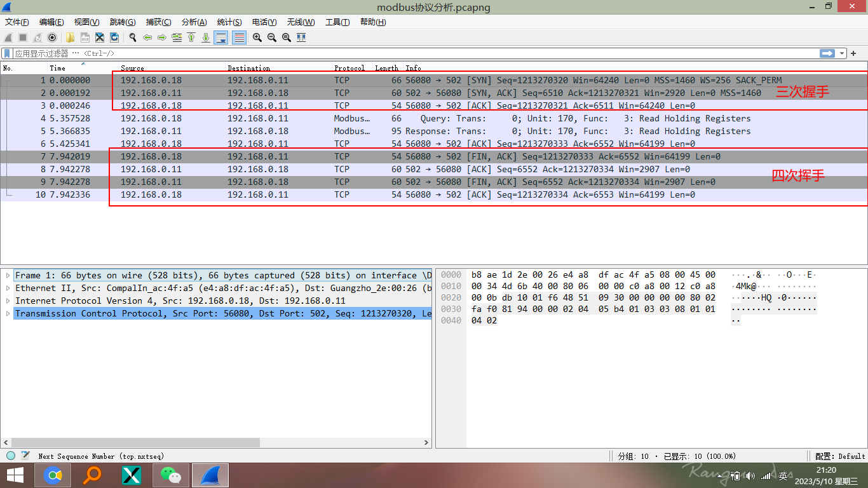
Task: Select packet 5 Modbus Response row
Action: [434, 131]
